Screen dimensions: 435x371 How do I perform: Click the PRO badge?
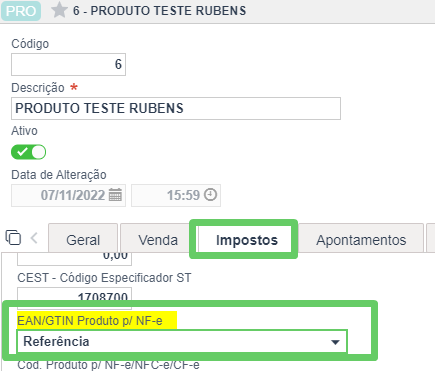(x=21, y=11)
